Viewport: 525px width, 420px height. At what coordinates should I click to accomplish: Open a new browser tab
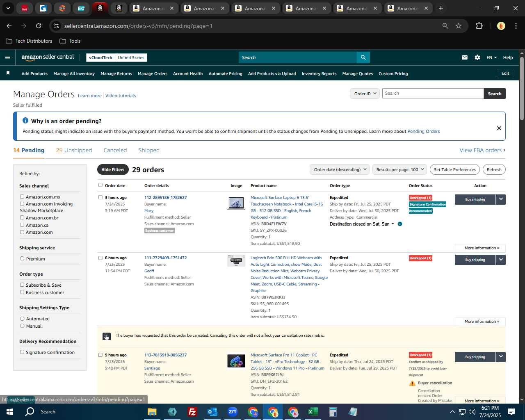pyautogui.click(x=441, y=8)
